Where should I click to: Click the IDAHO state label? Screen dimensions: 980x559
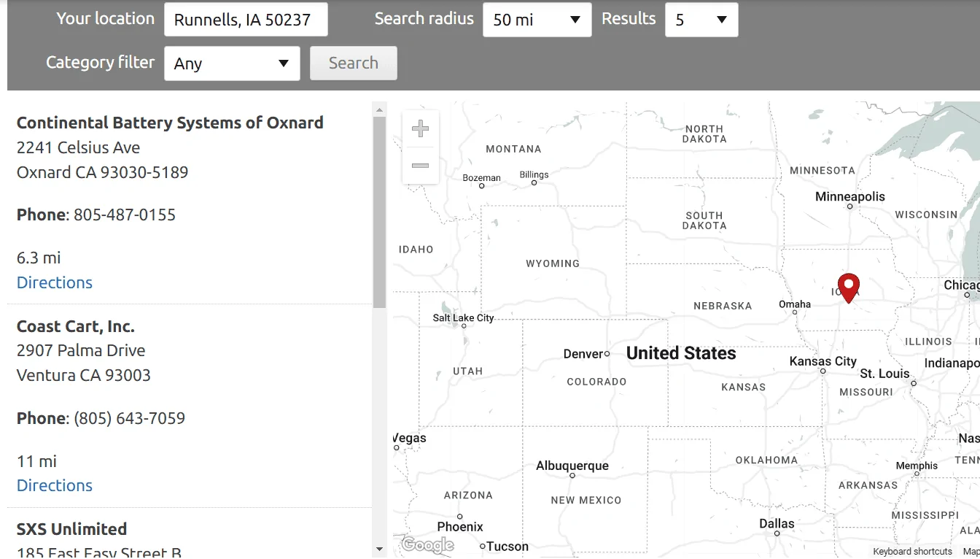(x=416, y=250)
